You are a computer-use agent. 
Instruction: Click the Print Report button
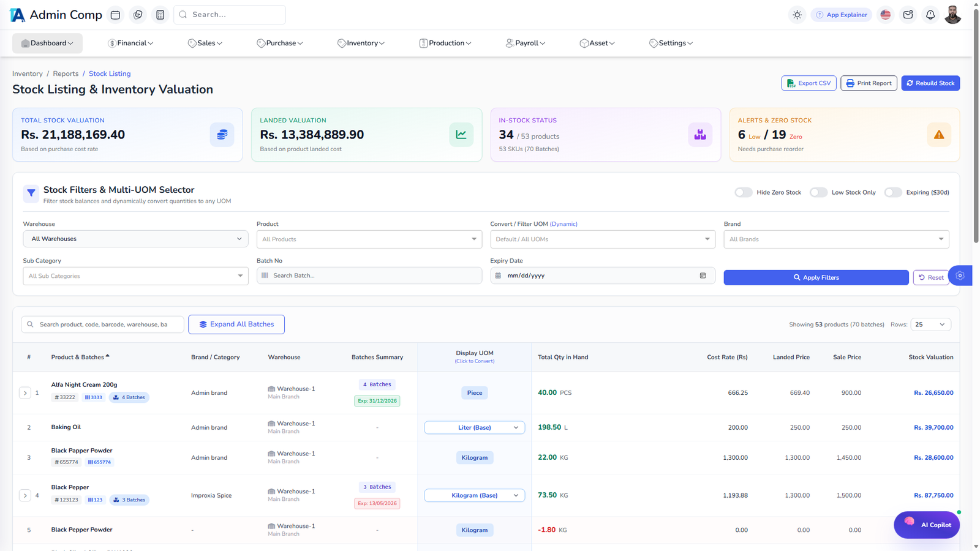(869, 83)
